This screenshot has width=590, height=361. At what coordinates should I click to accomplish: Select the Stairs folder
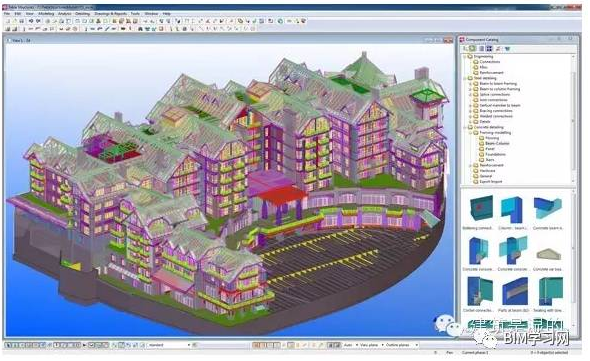tap(490, 160)
